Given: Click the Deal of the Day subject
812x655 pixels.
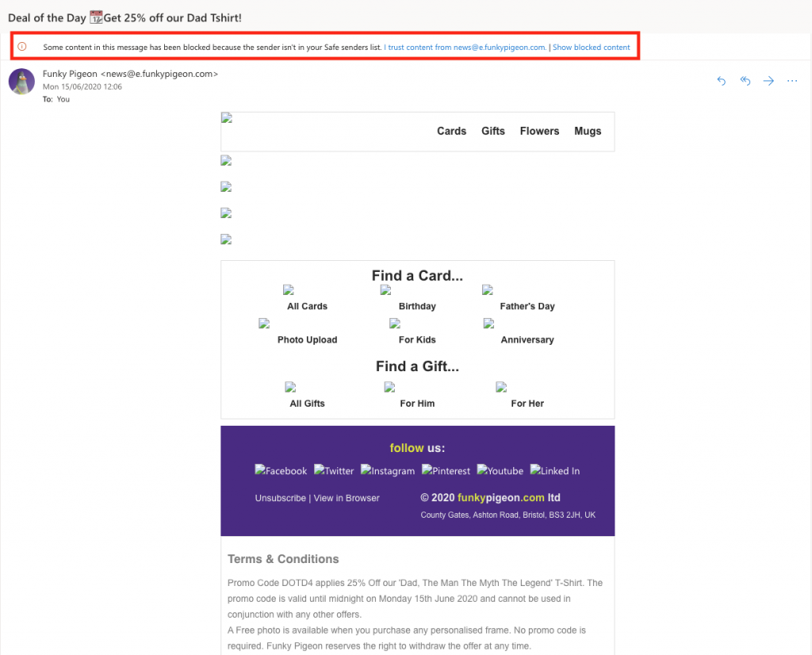Looking at the screenshot, I should coord(124,17).
